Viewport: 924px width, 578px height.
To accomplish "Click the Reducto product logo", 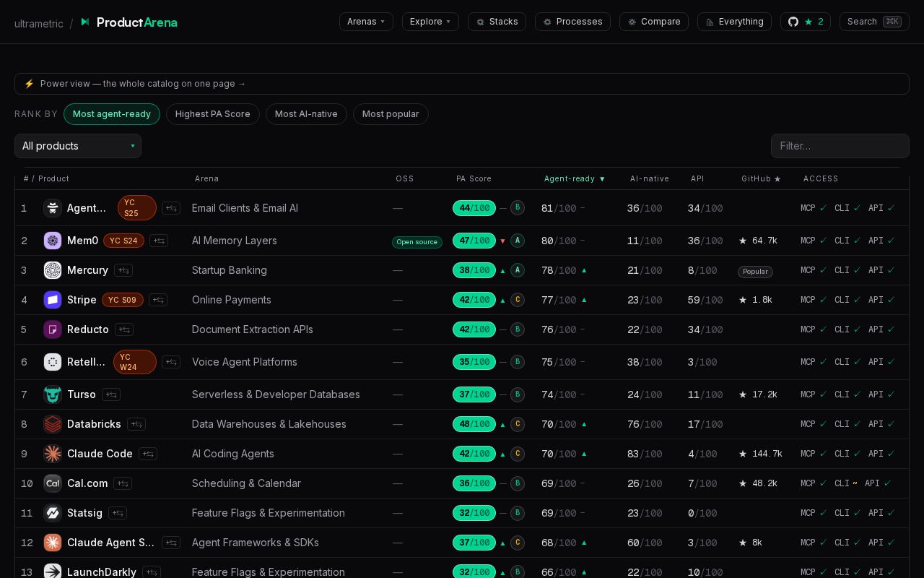I will coord(53,329).
